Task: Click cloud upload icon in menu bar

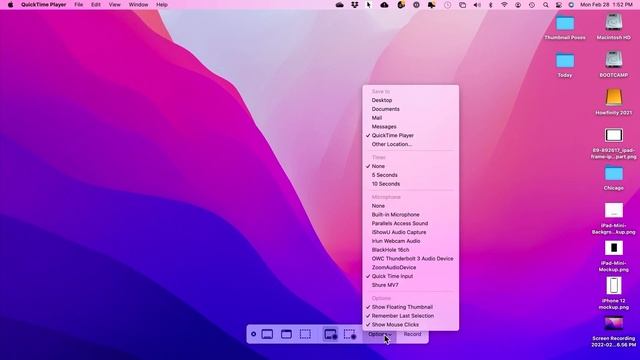Action: pos(384,5)
